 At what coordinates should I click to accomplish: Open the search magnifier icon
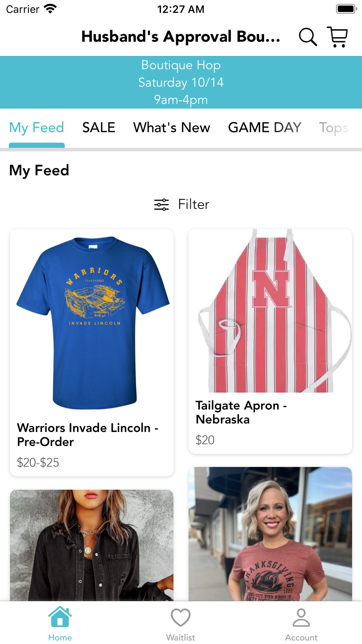[308, 37]
